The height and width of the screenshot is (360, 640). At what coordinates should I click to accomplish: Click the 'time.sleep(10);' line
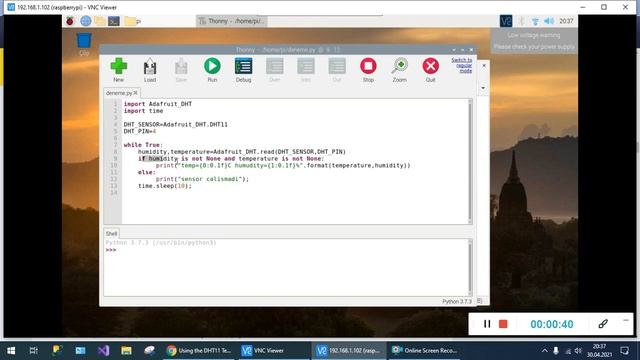[164, 186]
